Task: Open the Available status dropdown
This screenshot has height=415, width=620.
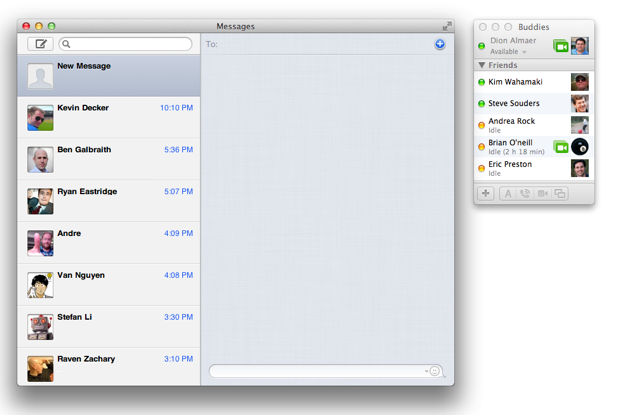Action: [x=509, y=52]
